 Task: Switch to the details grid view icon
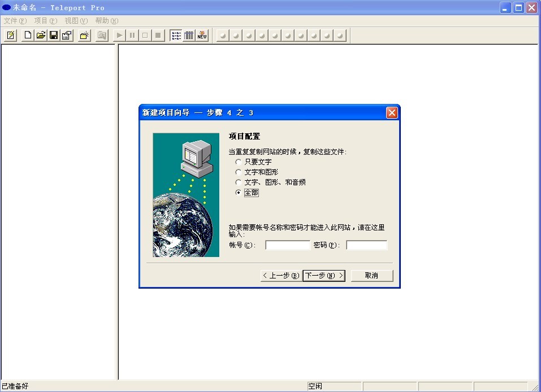189,35
